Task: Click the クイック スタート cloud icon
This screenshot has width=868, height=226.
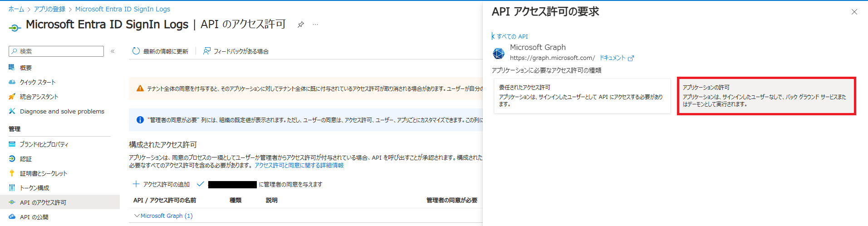Action: [12, 82]
